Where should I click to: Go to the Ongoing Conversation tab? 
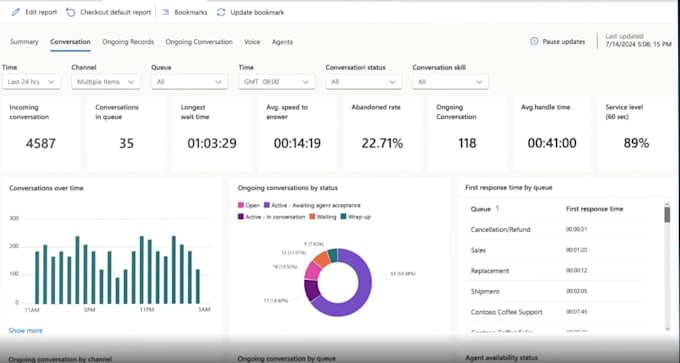tap(199, 42)
